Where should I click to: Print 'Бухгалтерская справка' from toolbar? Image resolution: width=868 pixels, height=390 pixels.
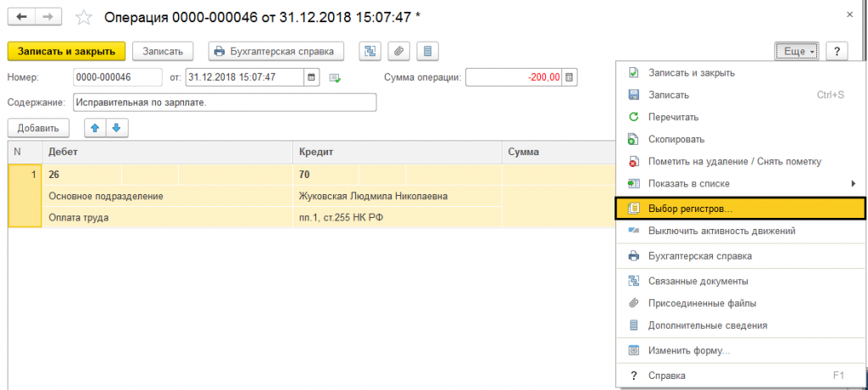[275, 52]
